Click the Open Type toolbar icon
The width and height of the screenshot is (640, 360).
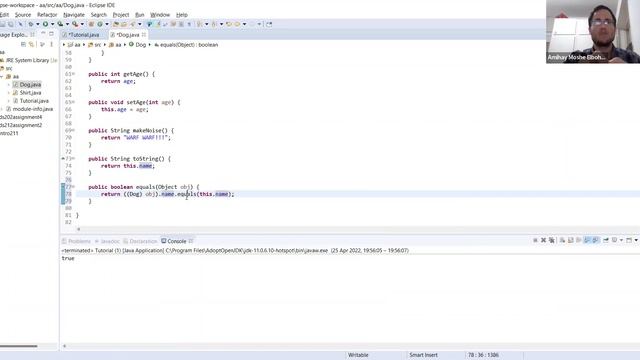pyautogui.click(x=116, y=24)
